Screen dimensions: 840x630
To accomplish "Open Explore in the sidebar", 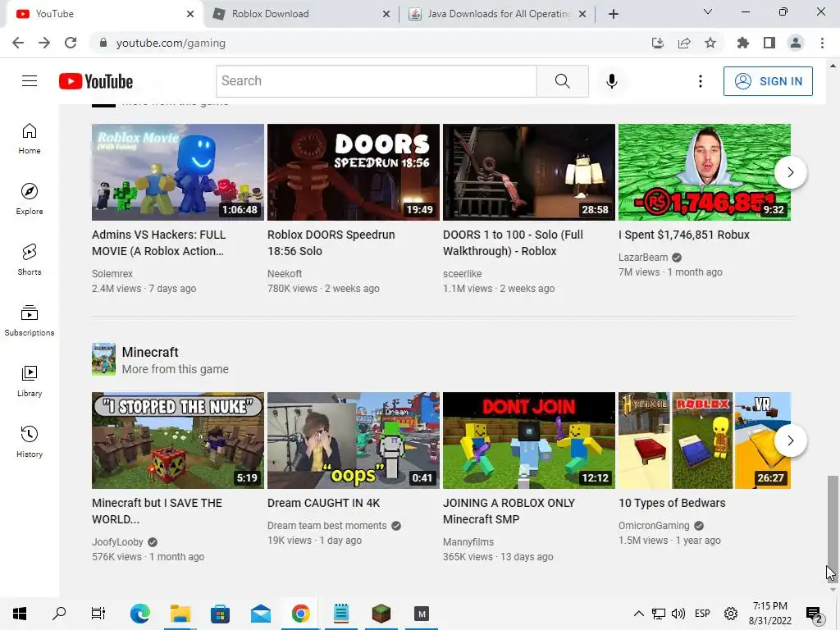I will 30,199.
